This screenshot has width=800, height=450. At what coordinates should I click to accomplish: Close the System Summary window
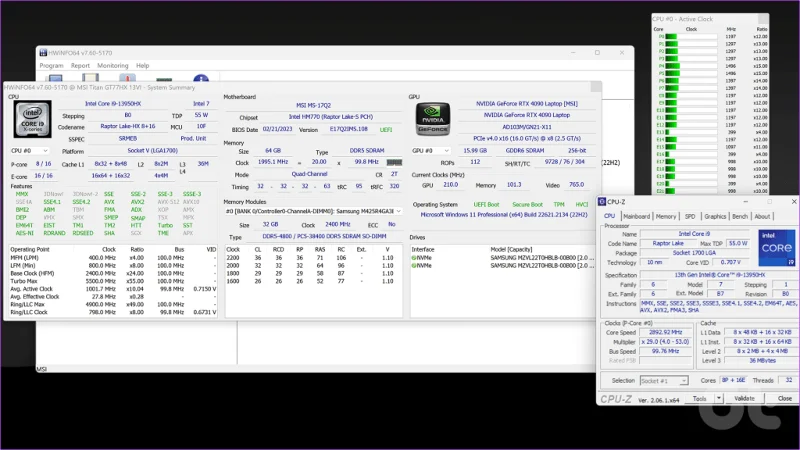coord(595,87)
